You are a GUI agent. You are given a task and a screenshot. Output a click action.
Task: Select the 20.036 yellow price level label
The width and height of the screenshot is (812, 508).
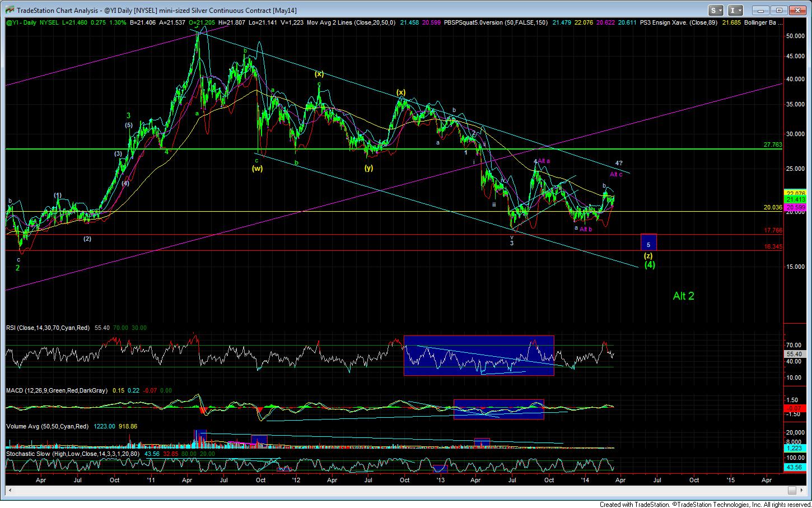pos(773,207)
